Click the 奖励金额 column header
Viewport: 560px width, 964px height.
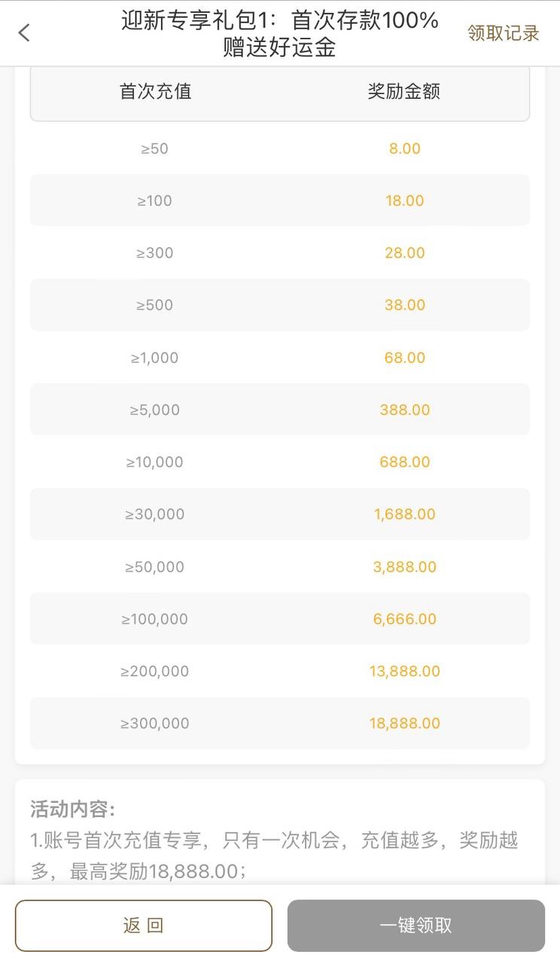pyautogui.click(x=403, y=92)
